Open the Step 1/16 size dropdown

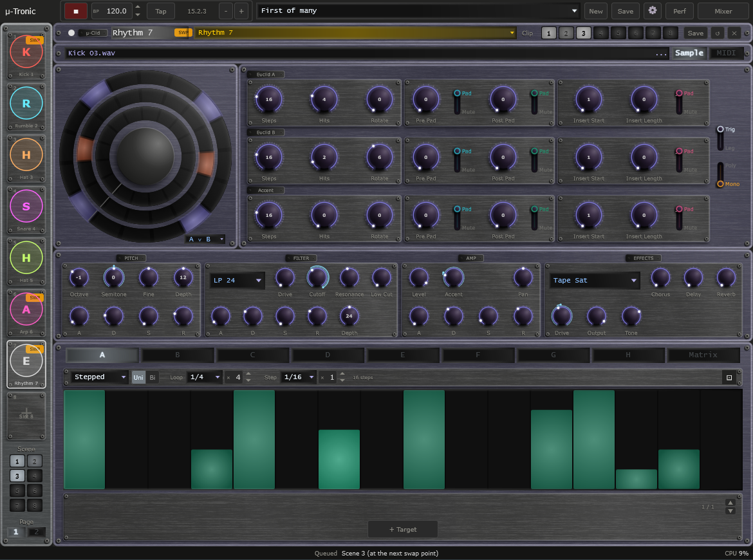[299, 377]
